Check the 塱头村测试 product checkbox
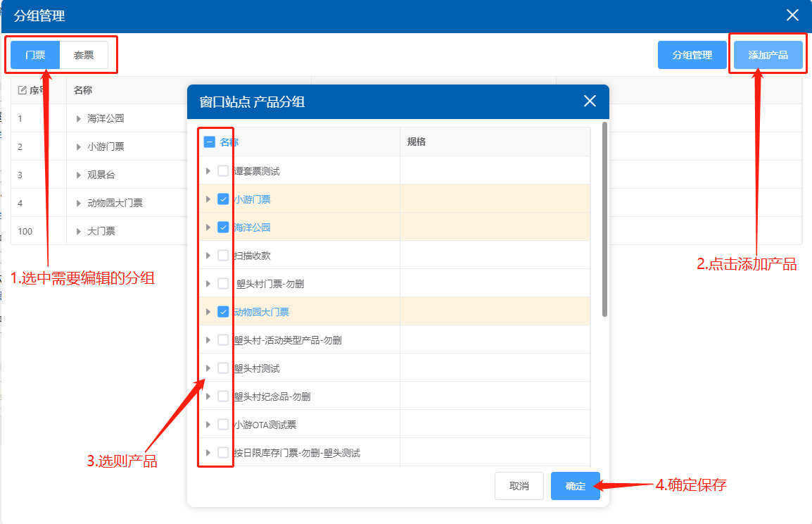 pos(223,368)
